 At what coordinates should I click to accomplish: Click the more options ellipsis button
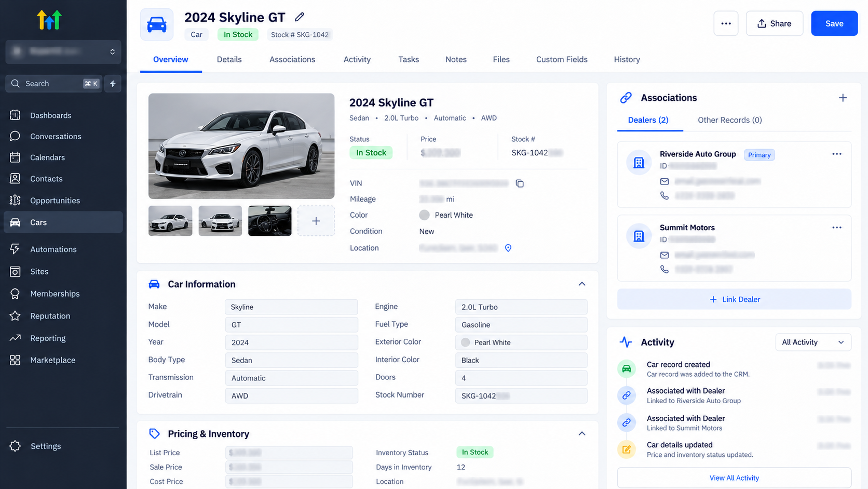click(x=726, y=23)
